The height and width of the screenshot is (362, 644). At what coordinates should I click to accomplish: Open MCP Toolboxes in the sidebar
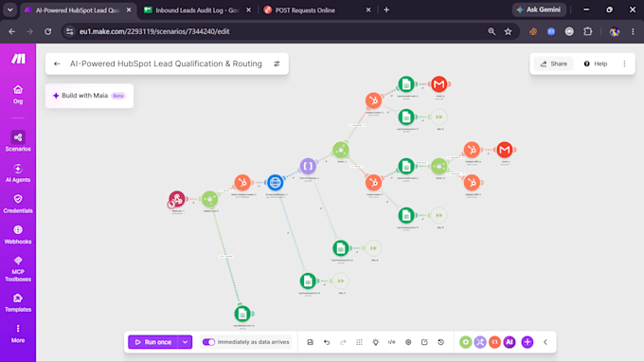[18, 269]
